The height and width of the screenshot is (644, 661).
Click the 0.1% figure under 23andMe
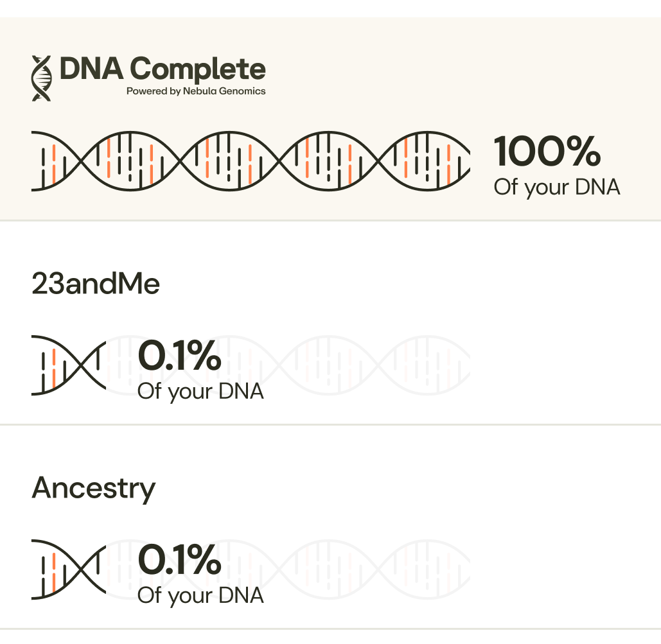[x=179, y=356]
